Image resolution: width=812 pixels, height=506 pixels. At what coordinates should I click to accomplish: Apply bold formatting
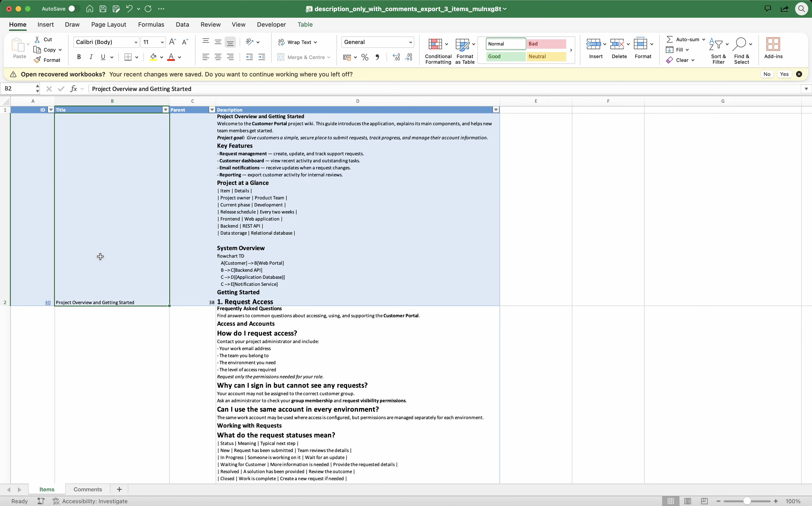79,57
